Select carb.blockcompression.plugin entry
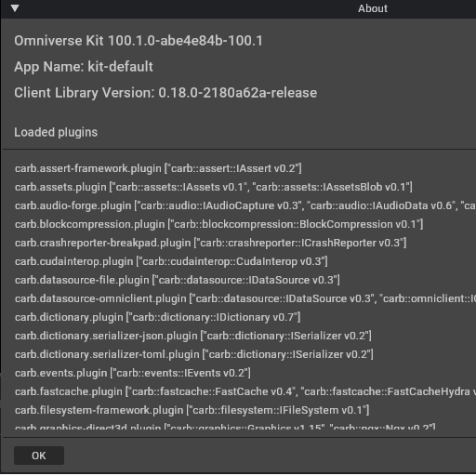This screenshot has height=476, width=476. 218,224
